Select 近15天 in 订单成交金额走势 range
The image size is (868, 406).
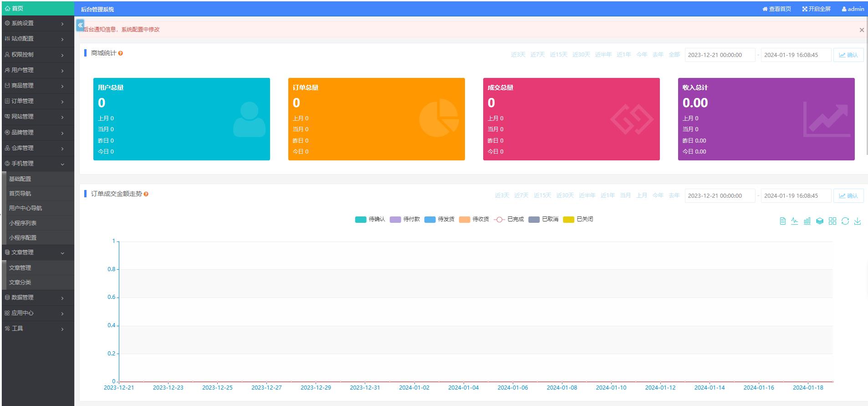point(542,195)
